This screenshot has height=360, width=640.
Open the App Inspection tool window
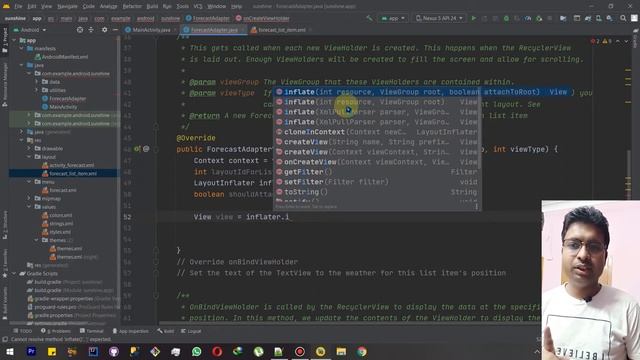tap(131, 331)
